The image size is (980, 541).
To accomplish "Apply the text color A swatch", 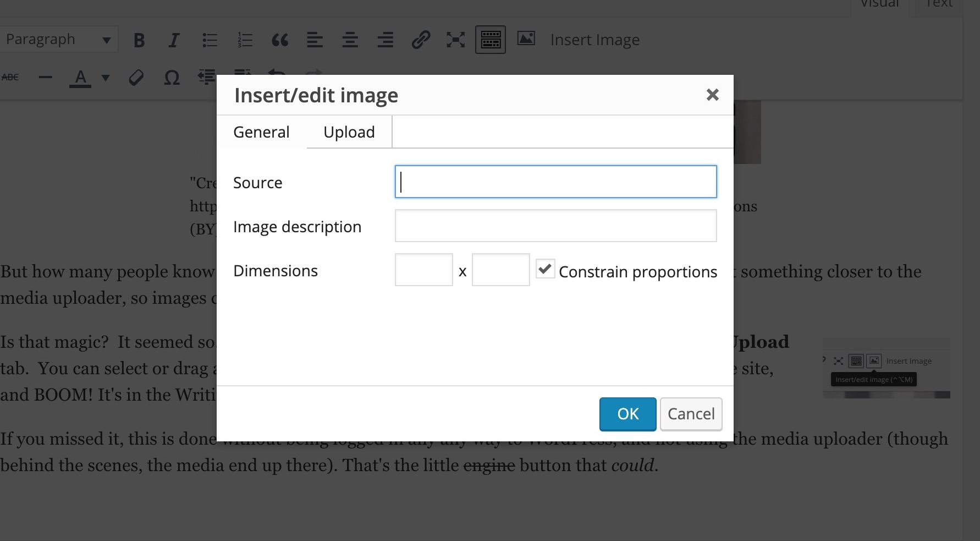I will pyautogui.click(x=80, y=78).
